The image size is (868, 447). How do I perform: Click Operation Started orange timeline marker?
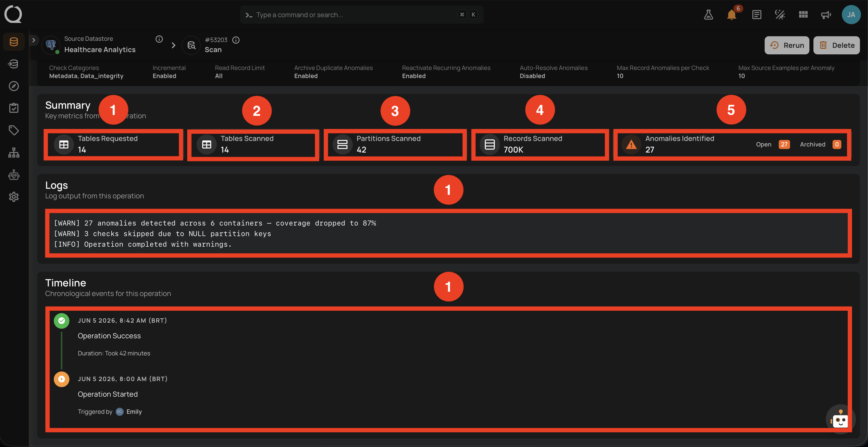(x=62, y=379)
